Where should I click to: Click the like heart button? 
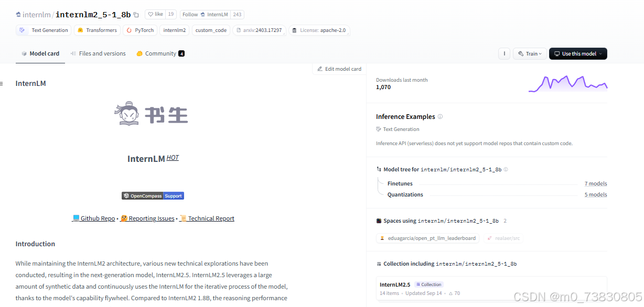click(x=155, y=15)
